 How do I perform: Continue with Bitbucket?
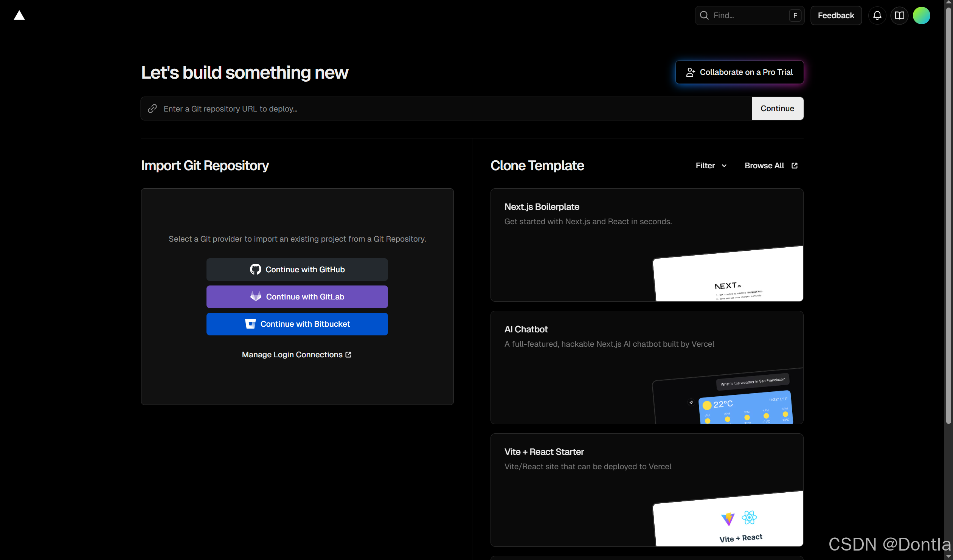(x=297, y=324)
